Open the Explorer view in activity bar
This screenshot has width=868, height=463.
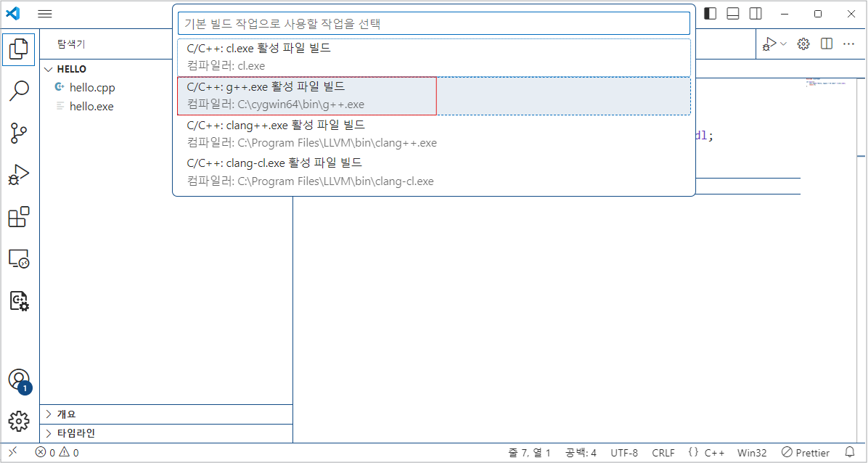[20, 49]
